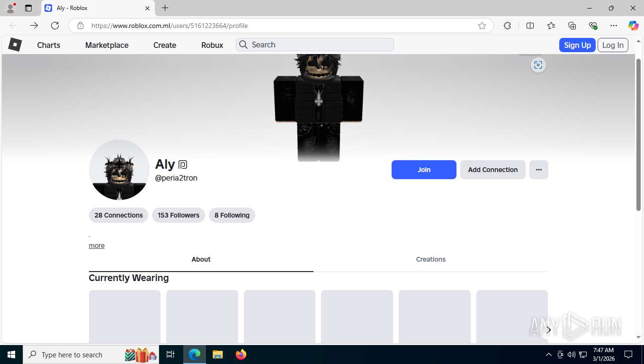
Task: Open the profile more options ellipsis button
Action: point(539,170)
